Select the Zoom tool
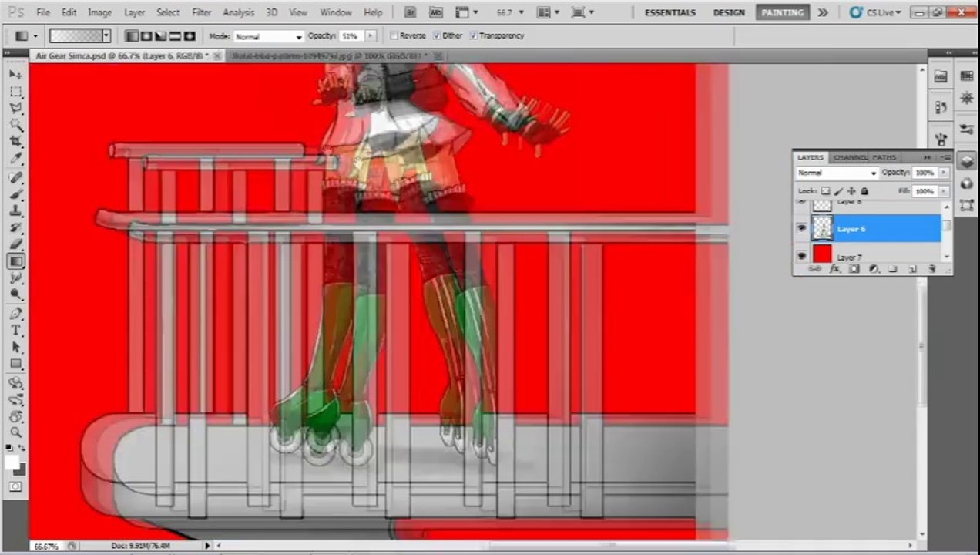The width and height of the screenshot is (980, 555). tap(16, 432)
